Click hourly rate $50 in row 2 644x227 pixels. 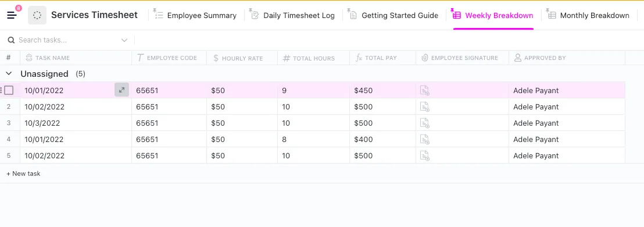(218, 107)
